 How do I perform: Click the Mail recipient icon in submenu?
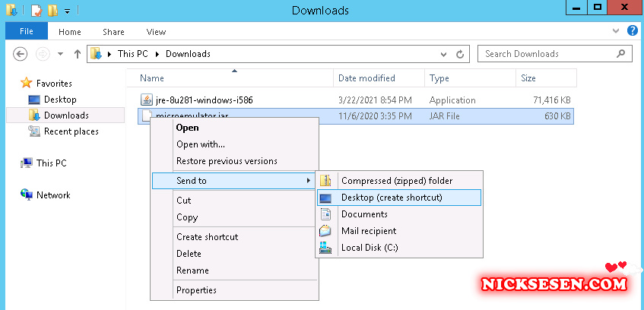[x=326, y=231]
